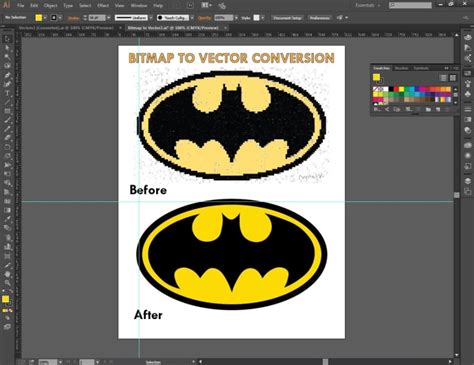Select the Magic Wand tool
Viewport: 474px width, 365px height.
pos(7,57)
